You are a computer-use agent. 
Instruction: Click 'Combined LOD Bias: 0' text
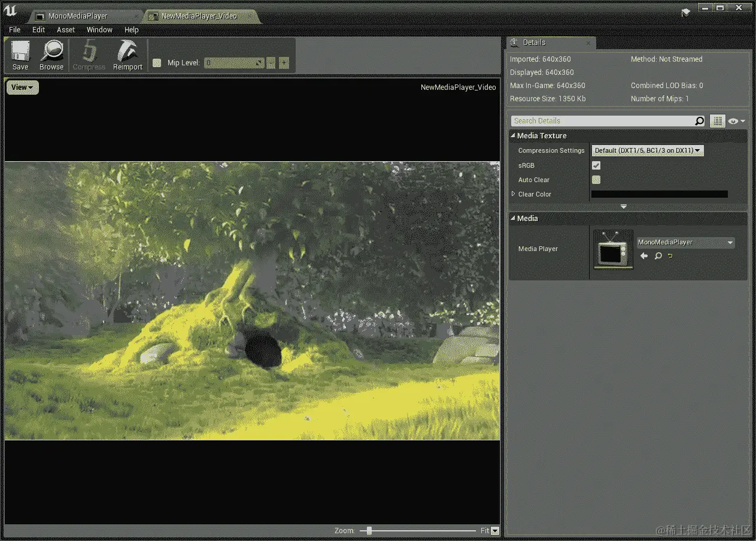tap(667, 86)
